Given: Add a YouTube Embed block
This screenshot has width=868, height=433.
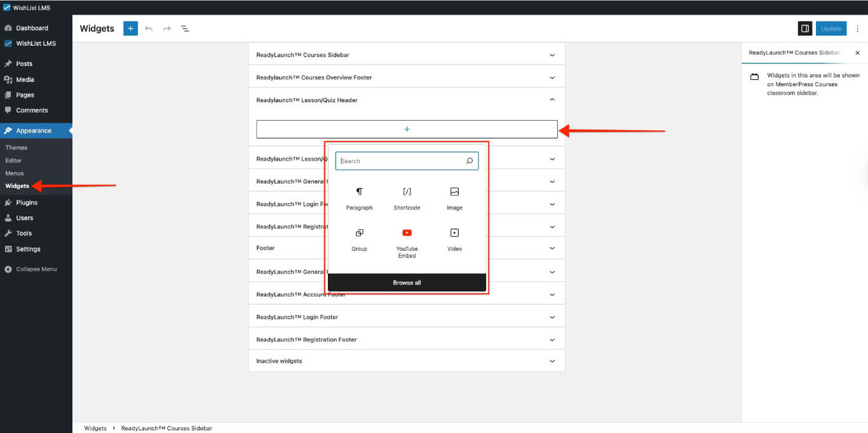Looking at the screenshot, I should click(407, 241).
